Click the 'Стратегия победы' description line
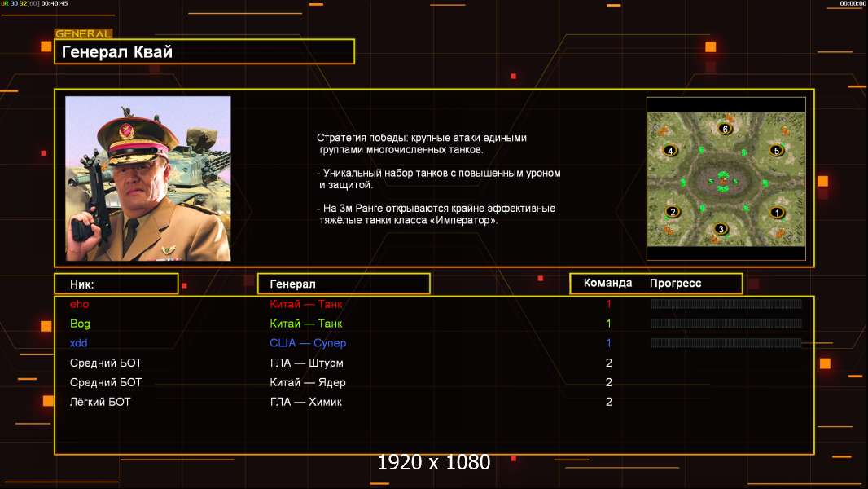Image resolution: width=868 pixels, height=489 pixels. click(x=422, y=143)
